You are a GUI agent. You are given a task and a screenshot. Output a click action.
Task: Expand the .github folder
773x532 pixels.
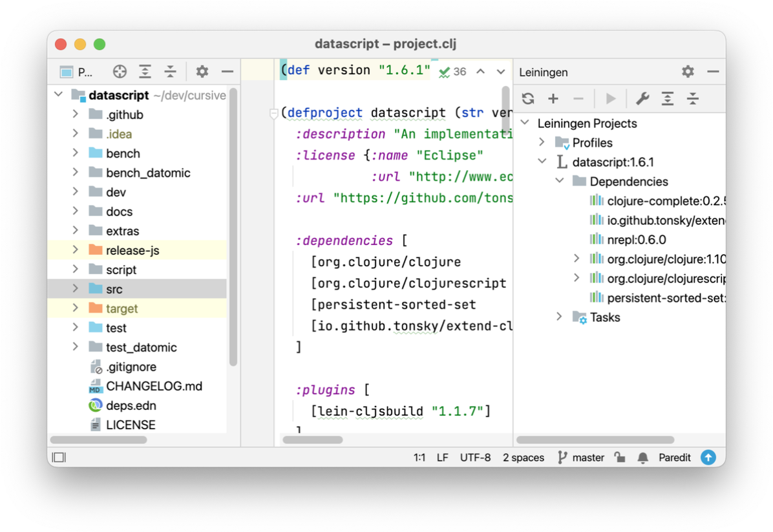(76, 114)
